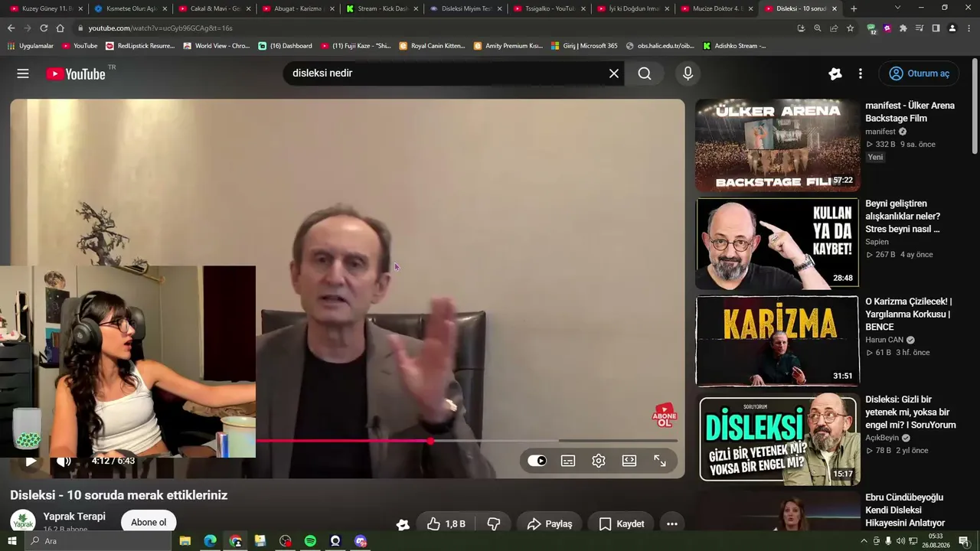Reload the current page
This screenshot has width=980, height=551.
point(44,28)
